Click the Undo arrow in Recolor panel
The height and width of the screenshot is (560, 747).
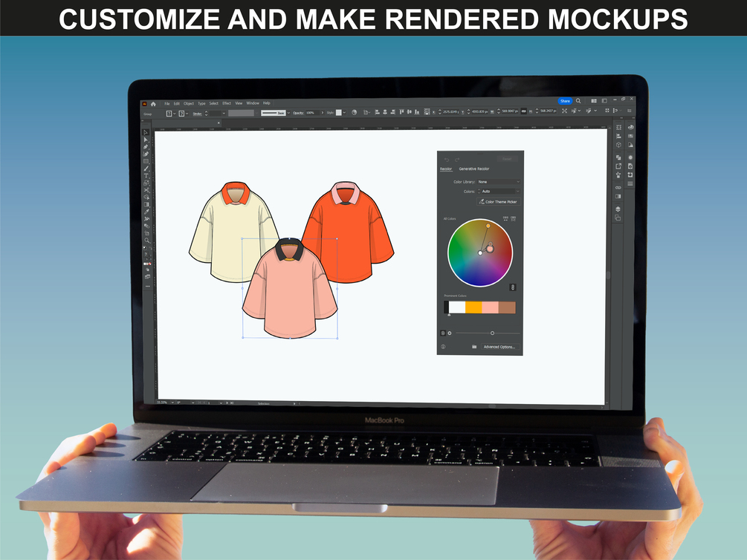[447, 160]
